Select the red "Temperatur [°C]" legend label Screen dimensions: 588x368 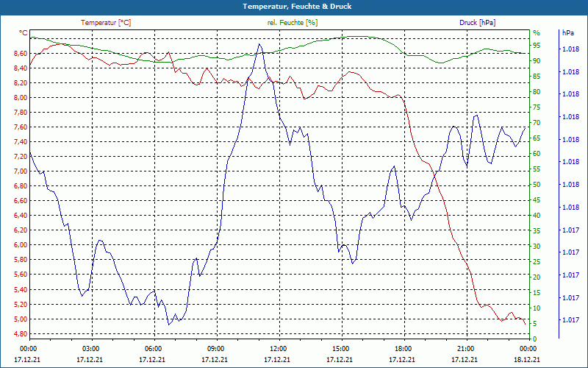pos(106,23)
